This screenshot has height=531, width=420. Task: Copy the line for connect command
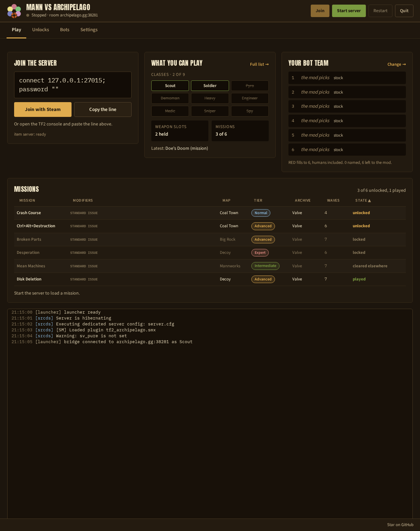[103, 109]
